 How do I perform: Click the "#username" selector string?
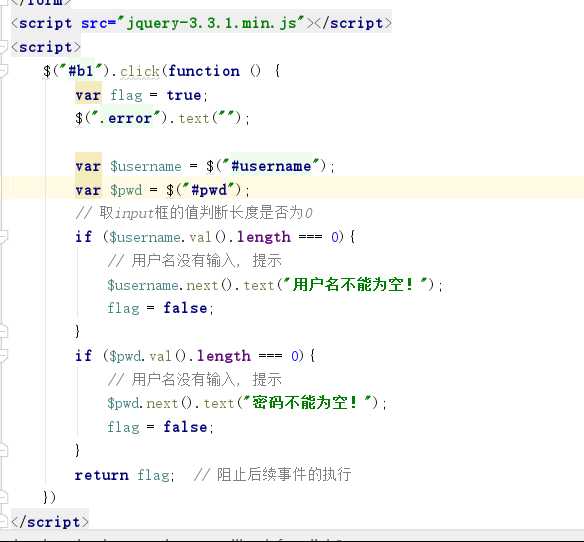click(271, 166)
